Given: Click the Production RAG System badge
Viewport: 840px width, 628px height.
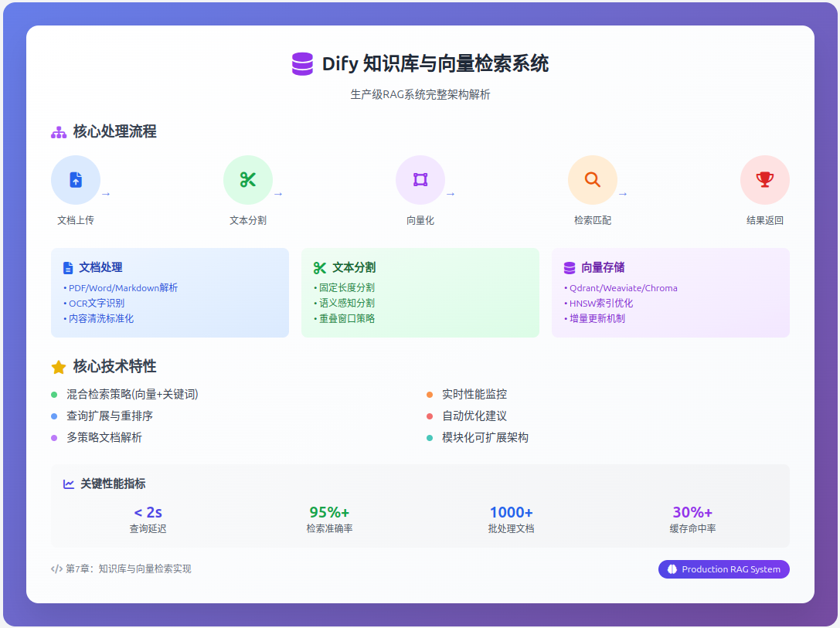Looking at the screenshot, I should tap(724, 569).
